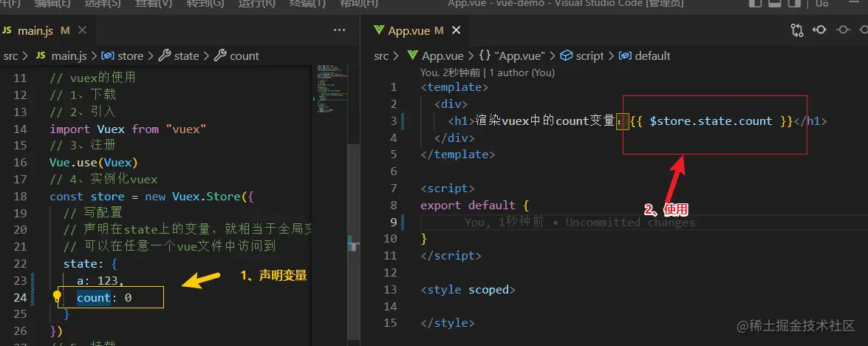Toggle the secondary side bar layout icon
This screenshot has height=346, width=868.
click(794, 3)
